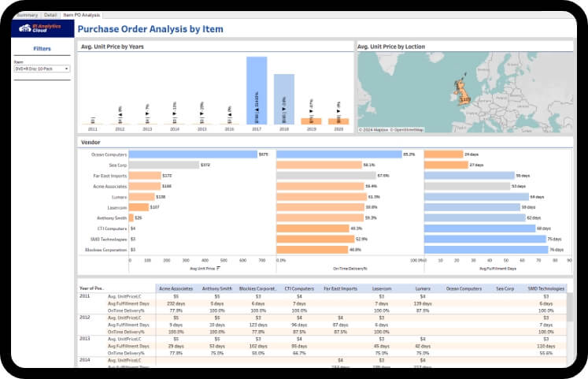The width and height of the screenshot is (588, 379).
Task: Click the CTI Computers vendor label
Action: pyautogui.click(x=112, y=229)
